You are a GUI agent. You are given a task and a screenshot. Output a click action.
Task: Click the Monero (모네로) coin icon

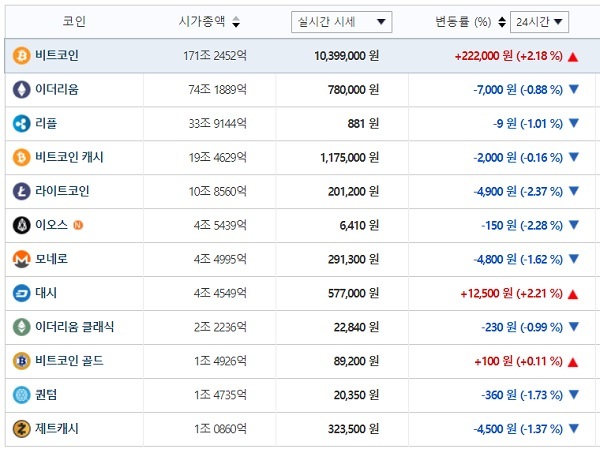point(22,259)
